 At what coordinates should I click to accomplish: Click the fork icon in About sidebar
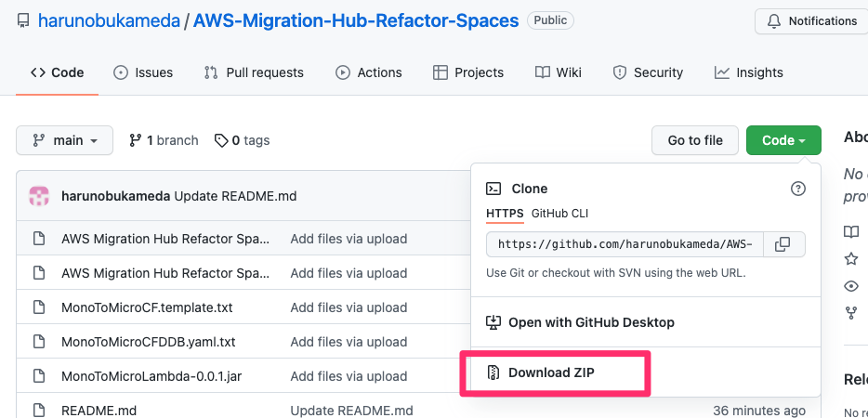click(x=851, y=313)
